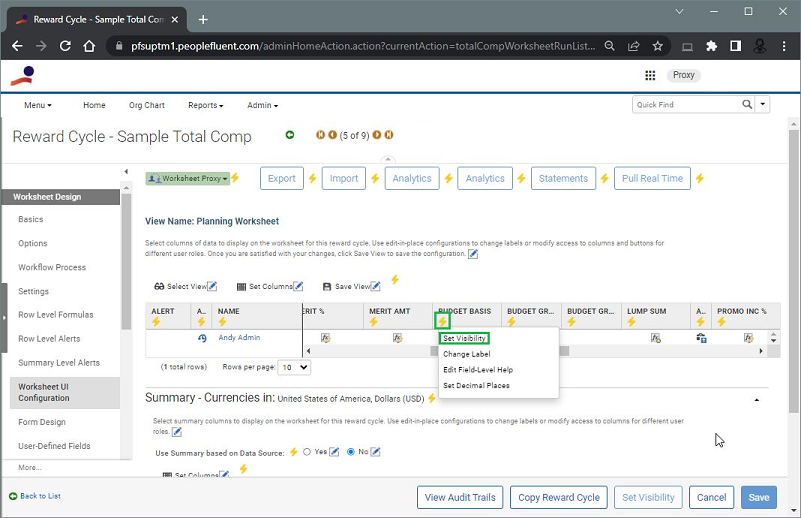The width and height of the screenshot is (801, 518).
Task: Click edit pencil next to Select View
Action: point(212,286)
